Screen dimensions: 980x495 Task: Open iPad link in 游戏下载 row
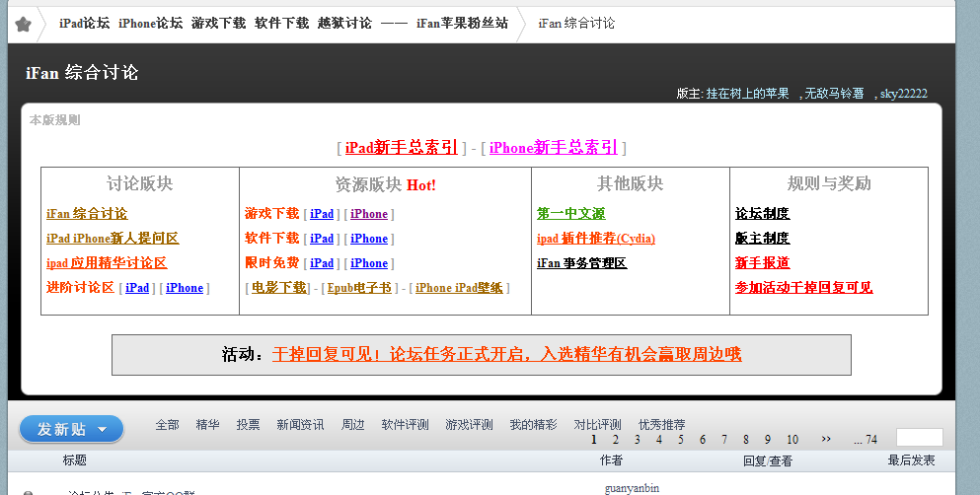[322, 213]
